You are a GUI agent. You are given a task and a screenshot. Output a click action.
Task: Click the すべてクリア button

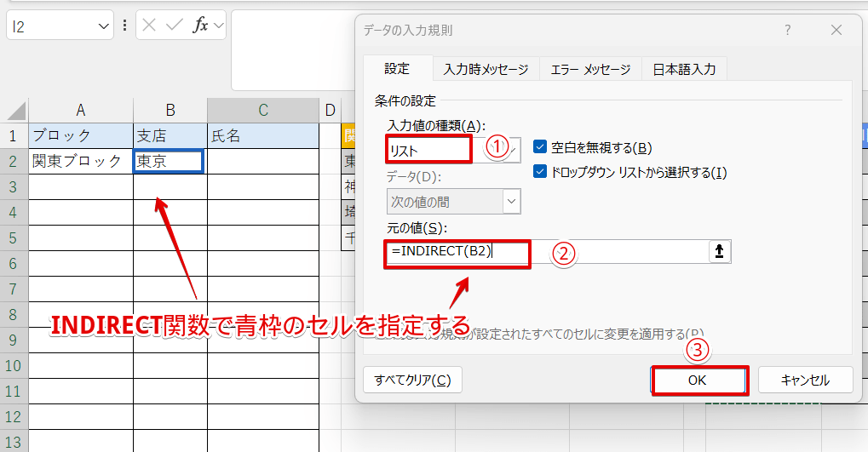tap(412, 380)
